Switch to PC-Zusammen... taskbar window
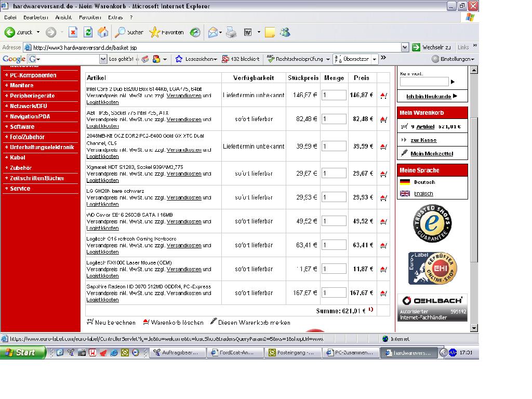The image size is (532, 399). click(351, 353)
